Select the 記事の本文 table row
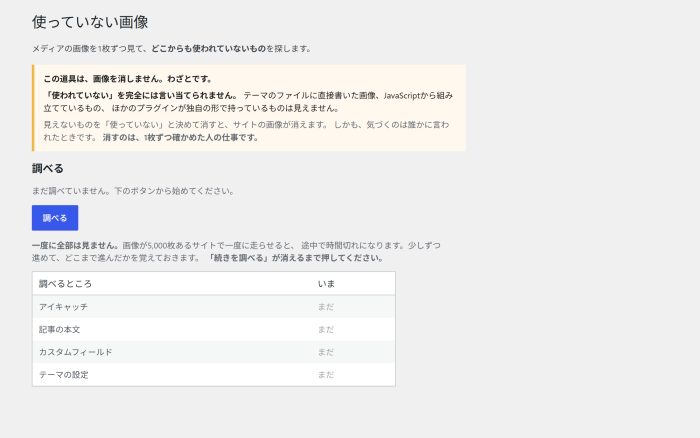Image resolution: width=700 pixels, height=438 pixels. (213, 330)
